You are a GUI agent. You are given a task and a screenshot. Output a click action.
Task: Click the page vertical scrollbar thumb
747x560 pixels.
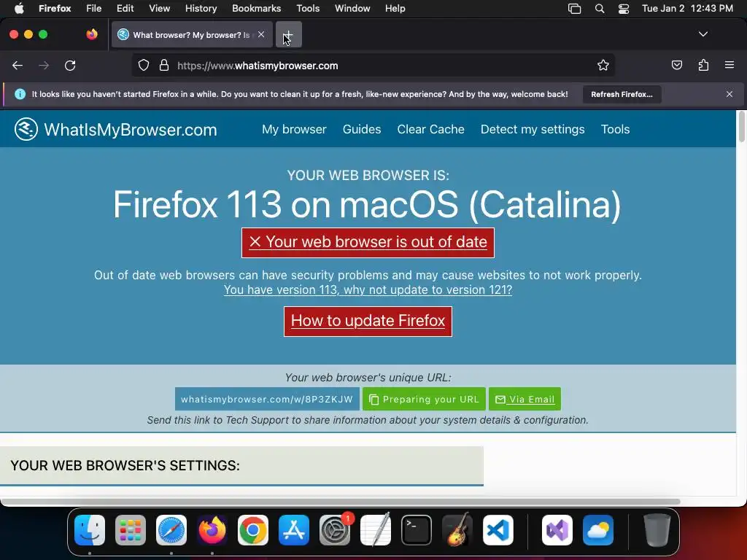741,127
